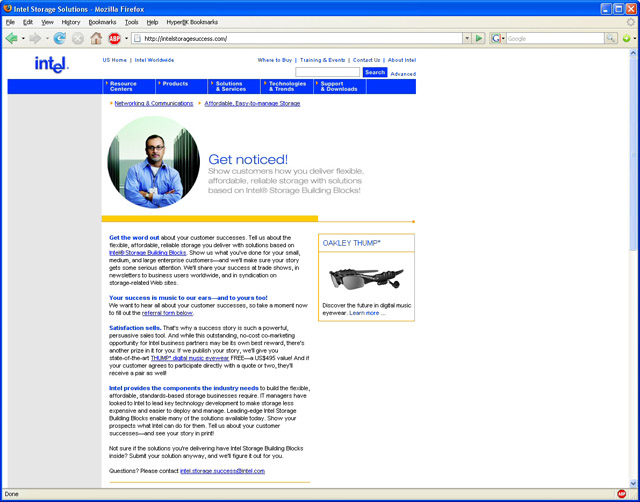Follow the Learn more link
Viewport: 640px width, 502px height.
[364, 313]
